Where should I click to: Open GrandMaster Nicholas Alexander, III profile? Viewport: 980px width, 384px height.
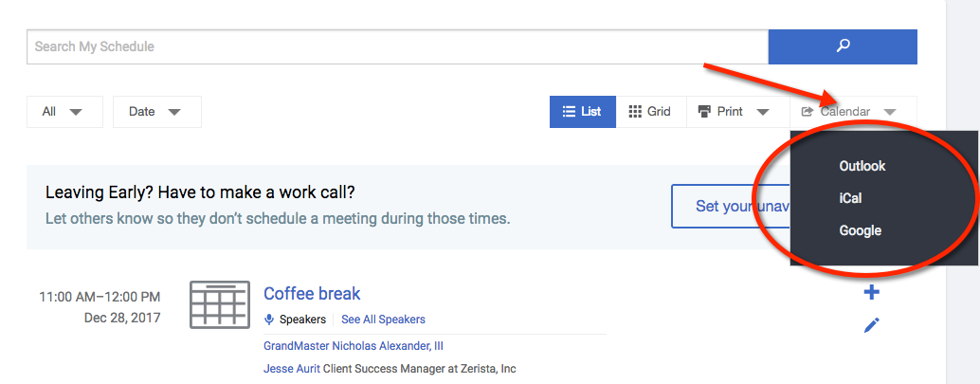click(x=354, y=346)
